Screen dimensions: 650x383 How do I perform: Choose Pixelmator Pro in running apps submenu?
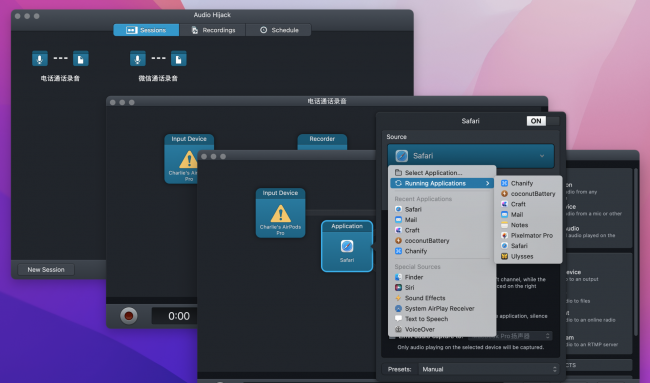(529, 235)
